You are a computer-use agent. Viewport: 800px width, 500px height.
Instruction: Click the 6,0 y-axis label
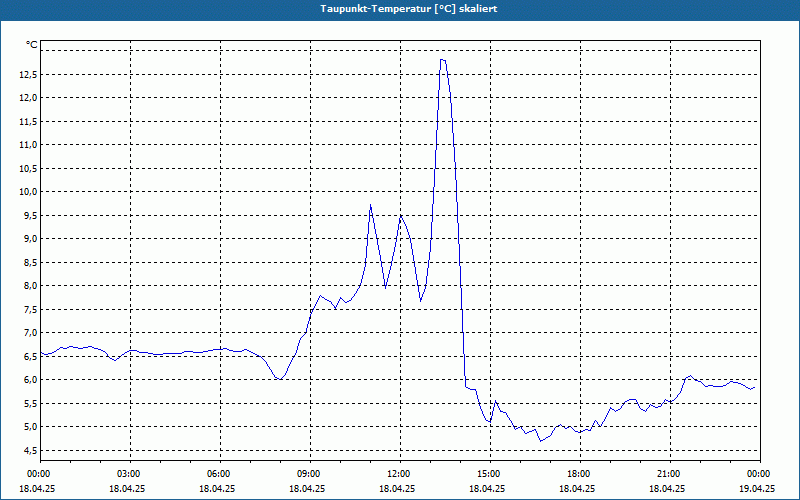click(30, 380)
